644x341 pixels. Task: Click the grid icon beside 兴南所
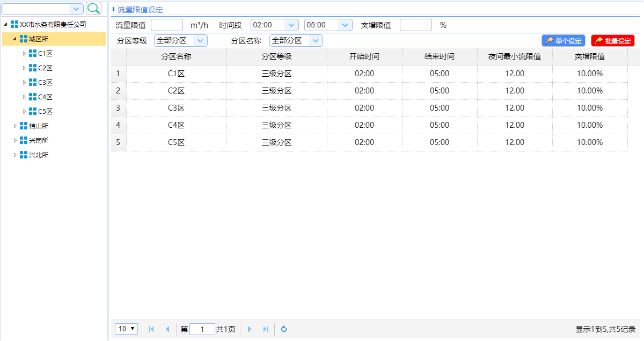point(24,140)
